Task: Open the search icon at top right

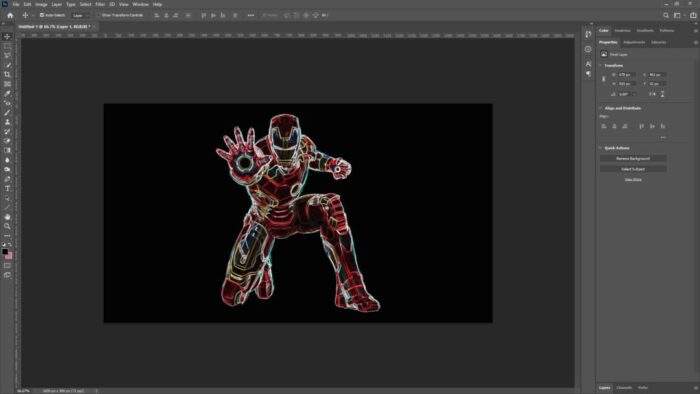Action: 666,15
